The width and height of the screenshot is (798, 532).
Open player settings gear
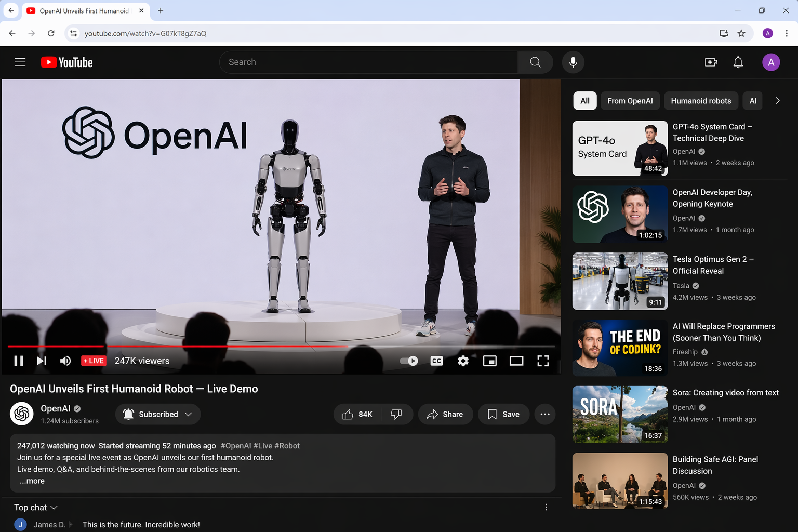click(x=463, y=361)
